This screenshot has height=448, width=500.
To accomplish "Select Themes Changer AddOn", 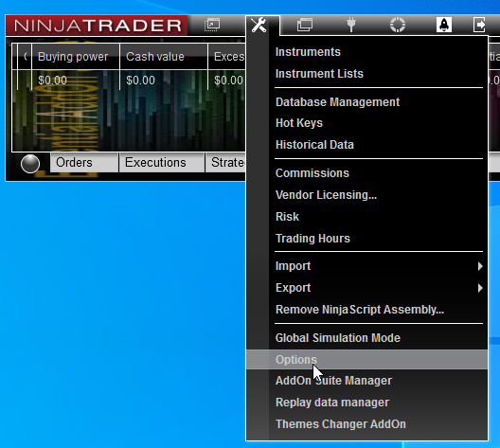I will pos(366,424).
